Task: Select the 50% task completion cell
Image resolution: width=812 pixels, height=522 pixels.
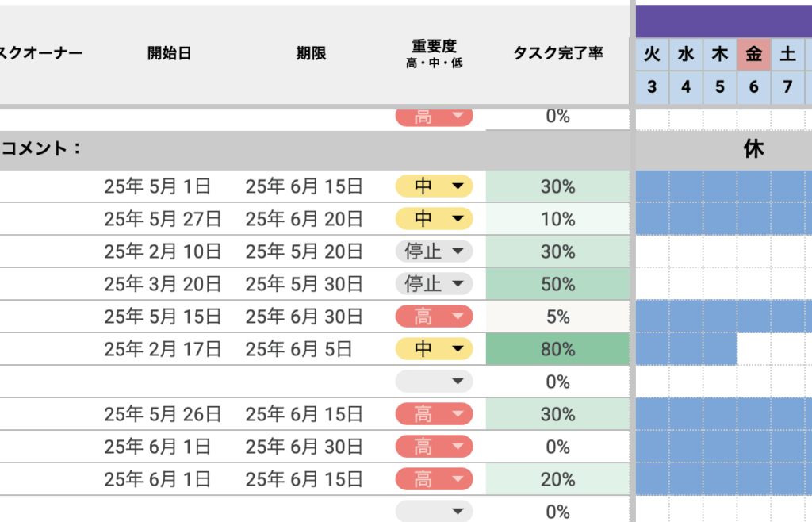Action: click(557, 284)
